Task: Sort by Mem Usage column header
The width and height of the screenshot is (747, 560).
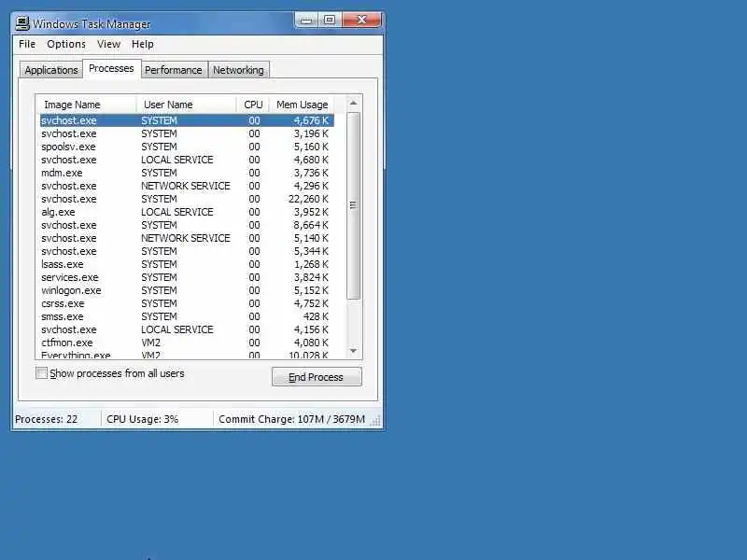Action: click(x=302, y=105)
